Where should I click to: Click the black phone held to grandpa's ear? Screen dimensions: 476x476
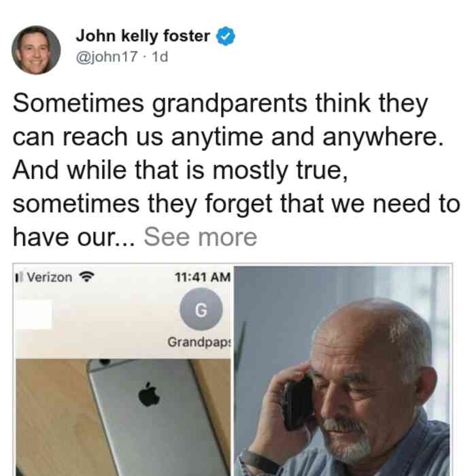click(298, 402)
